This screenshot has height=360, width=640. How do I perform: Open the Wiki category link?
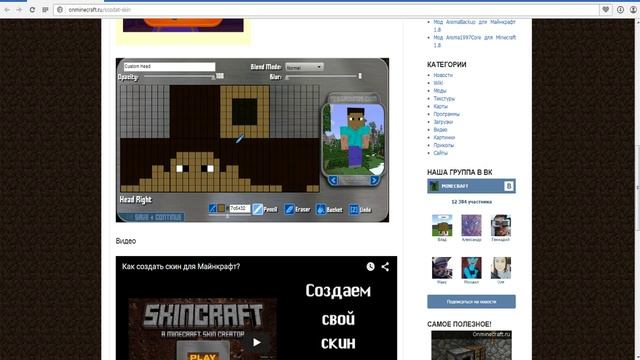(438, 83)
